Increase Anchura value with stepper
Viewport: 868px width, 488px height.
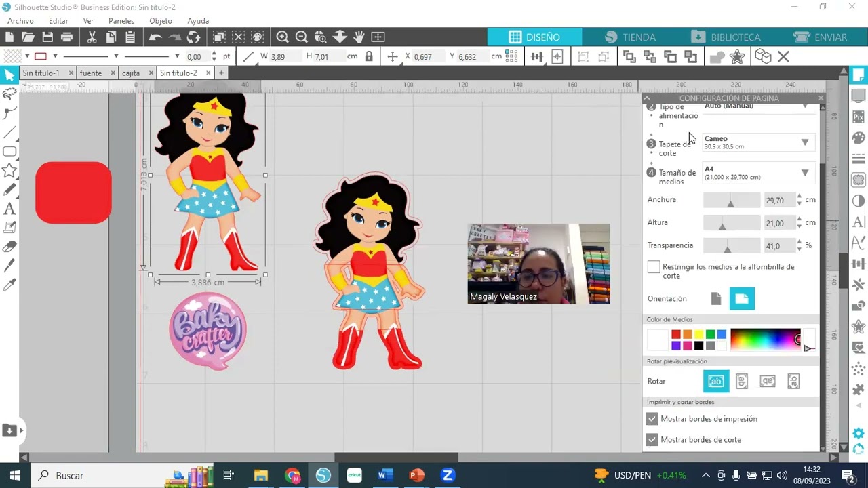(800, 197)
